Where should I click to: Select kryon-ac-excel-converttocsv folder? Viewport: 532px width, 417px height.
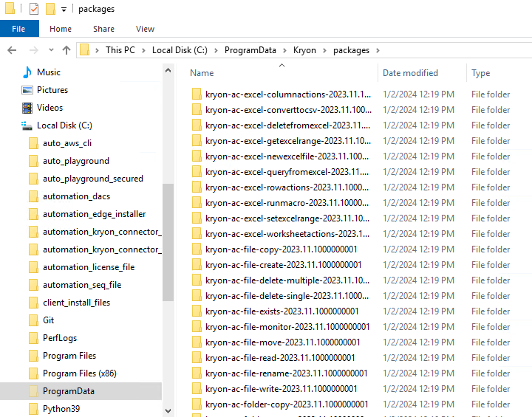point(288,110)
